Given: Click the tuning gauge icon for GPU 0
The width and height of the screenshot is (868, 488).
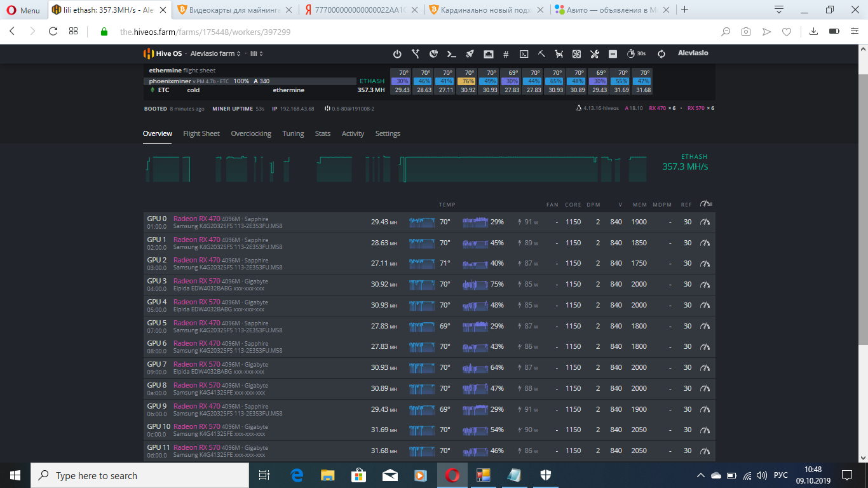Looking at the screenshot, I should point(705,222).
